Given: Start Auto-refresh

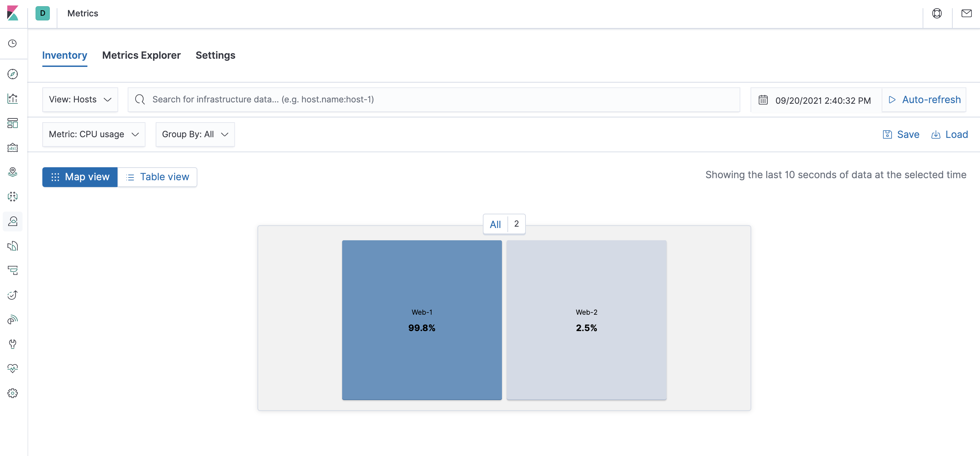Looking at the screenshot, I should point(924,100).
